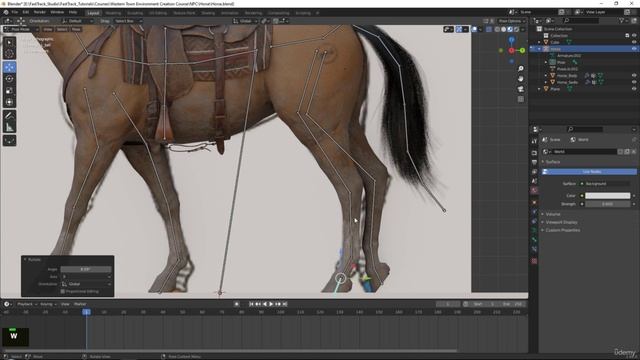The width and height of the screenshot is (640, 360).
Task: Click the red X axis gizmo circle
Action: point(511,50)
